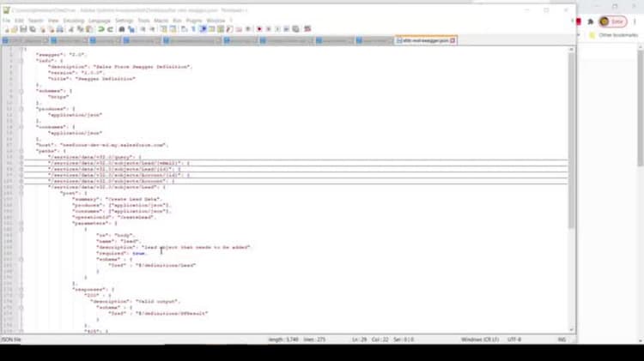Open the Other bookmarks folder
This screenshot has height=361, width=644.
click(x=614, y=35)
